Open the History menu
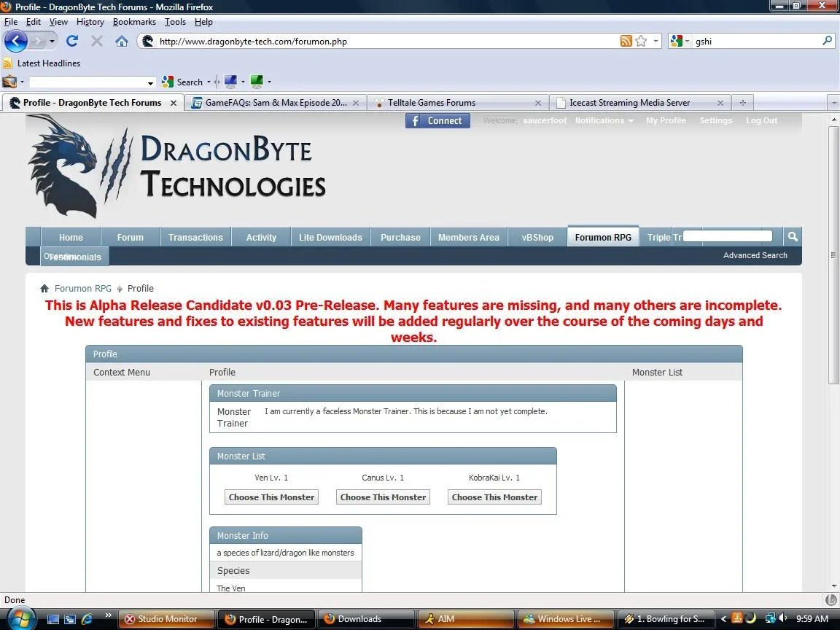This screenshot has width=840, height=630. pyautogui.click(x=90, y=22)
